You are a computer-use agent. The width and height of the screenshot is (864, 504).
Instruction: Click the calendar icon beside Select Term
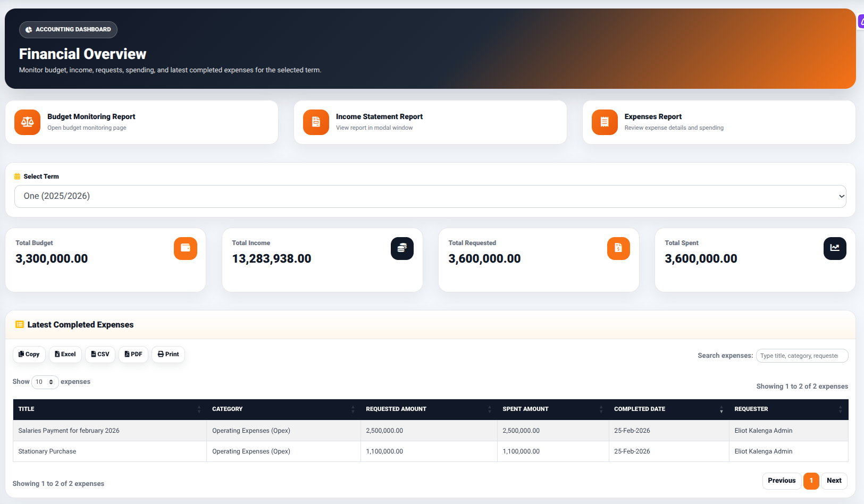click(x=17, y=177)
